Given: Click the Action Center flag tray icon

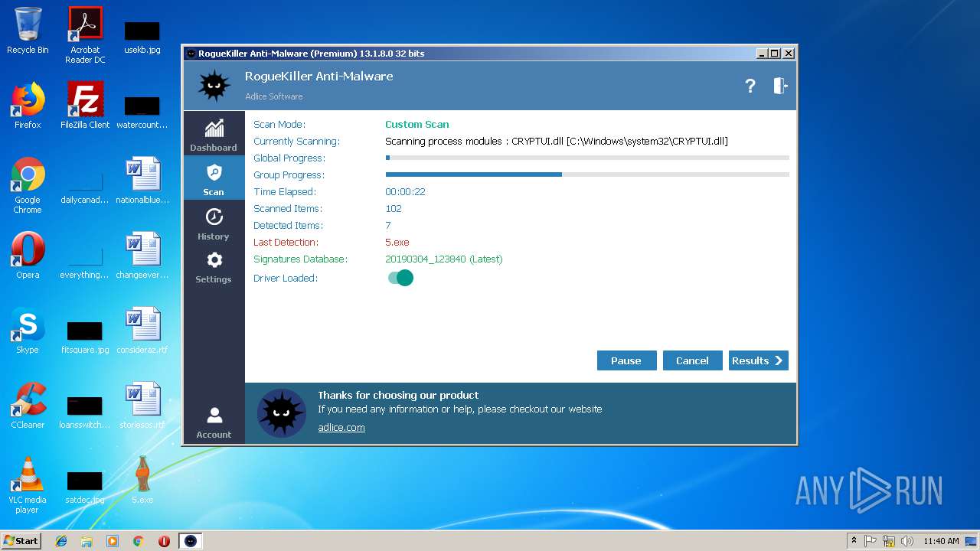Looking at the screenshot, I should (871, 541).
